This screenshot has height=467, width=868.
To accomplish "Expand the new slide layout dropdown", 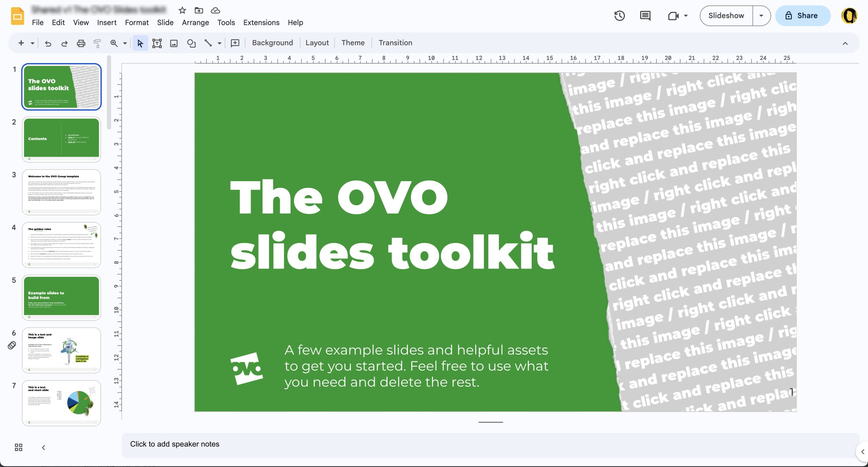I will click(33, 43).
